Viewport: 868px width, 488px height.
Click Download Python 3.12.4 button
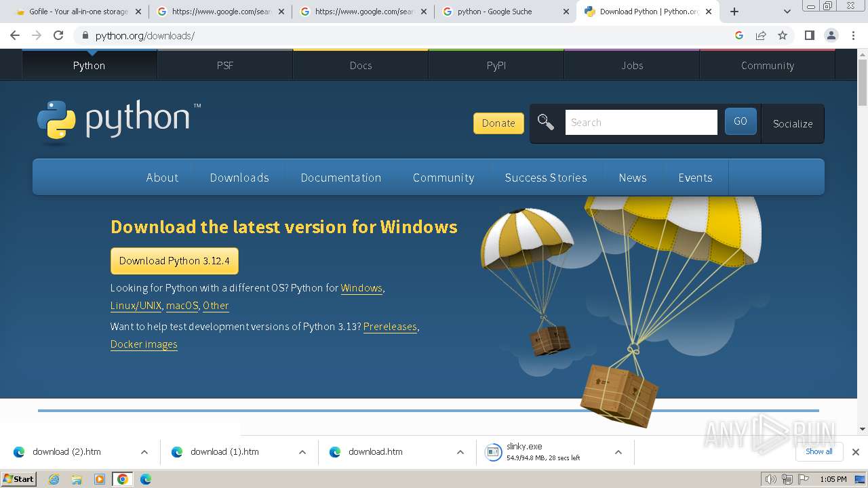click(x=174, y=261)
